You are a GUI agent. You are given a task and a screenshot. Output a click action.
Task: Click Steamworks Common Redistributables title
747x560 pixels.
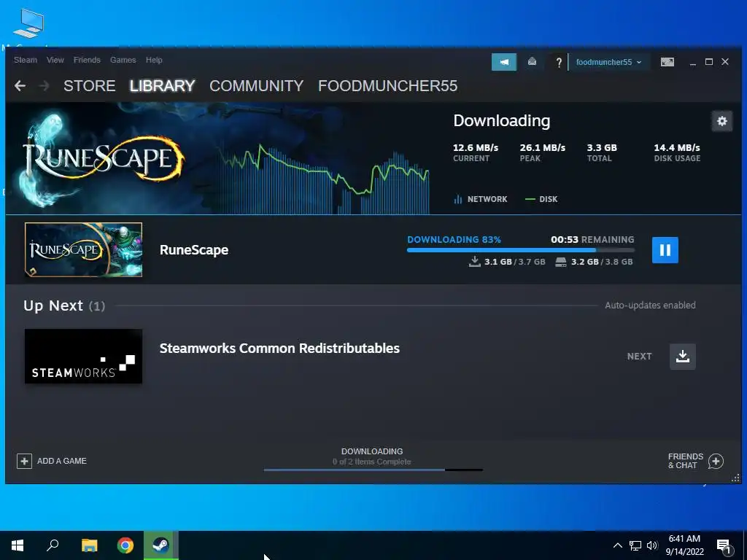tap(279, 348)
